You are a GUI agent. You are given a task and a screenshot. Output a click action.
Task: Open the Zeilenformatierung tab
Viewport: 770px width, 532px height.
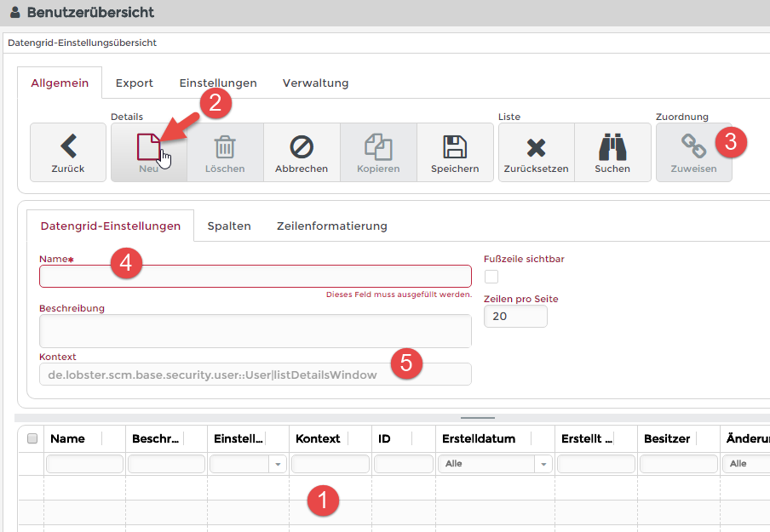point(331,226)
